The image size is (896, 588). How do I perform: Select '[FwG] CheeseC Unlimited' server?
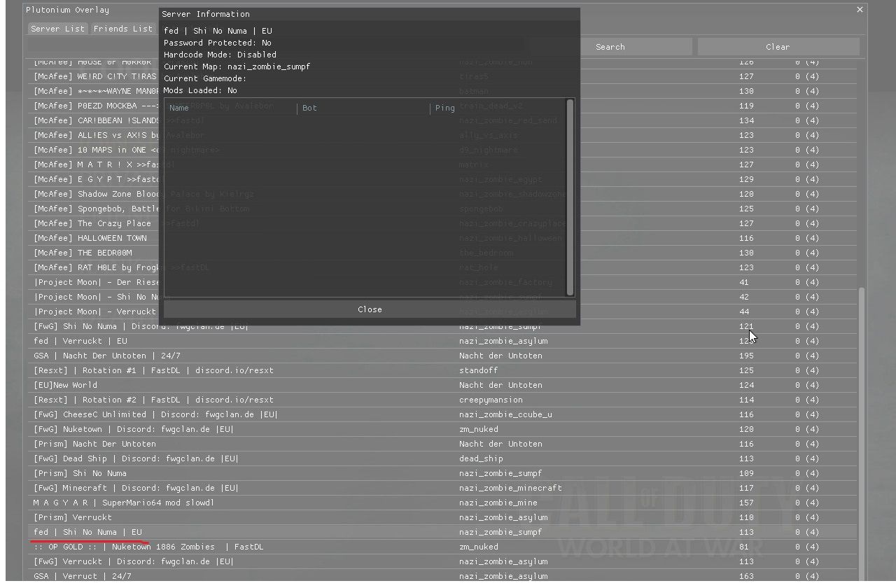[x=442, y=414]
